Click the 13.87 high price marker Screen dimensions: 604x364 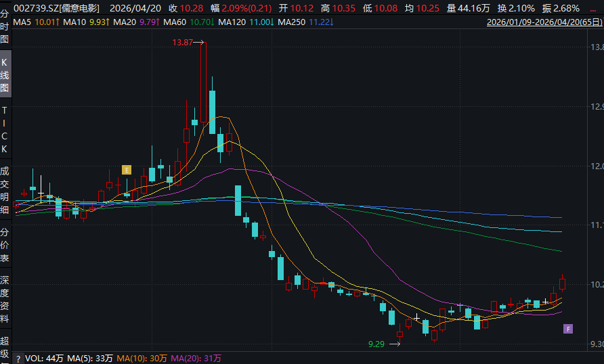point(183,42)
